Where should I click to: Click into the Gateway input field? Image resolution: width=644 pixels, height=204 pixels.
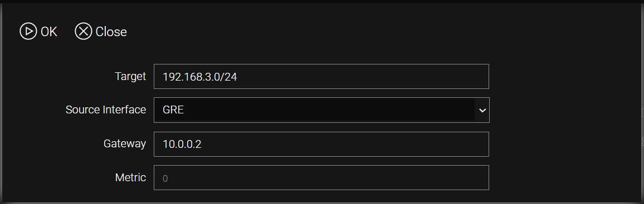coord(321,144)
